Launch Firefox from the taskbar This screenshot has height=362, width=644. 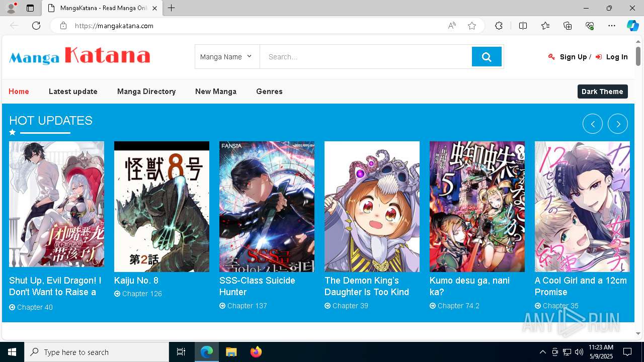pyautogui.click(x=256, y=352)
